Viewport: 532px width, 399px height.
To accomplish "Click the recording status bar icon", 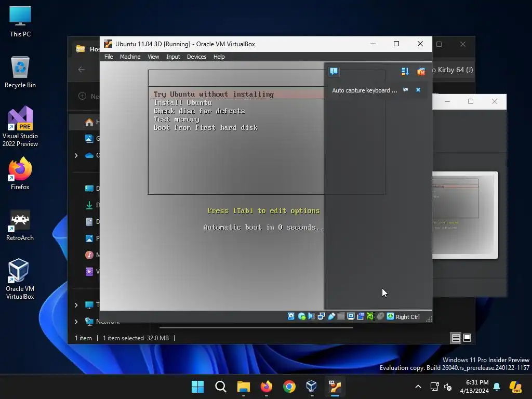I will click(361, 316).
